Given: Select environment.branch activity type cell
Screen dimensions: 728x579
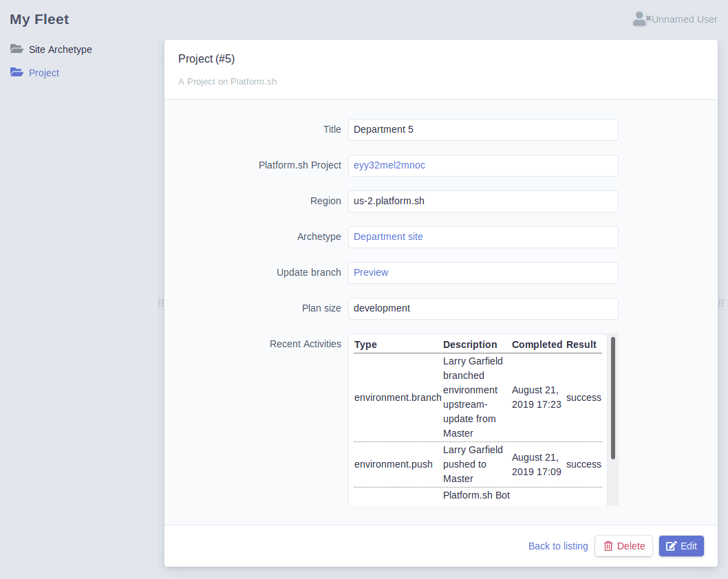Looking at the screenshot, I should tap(398, 397).
